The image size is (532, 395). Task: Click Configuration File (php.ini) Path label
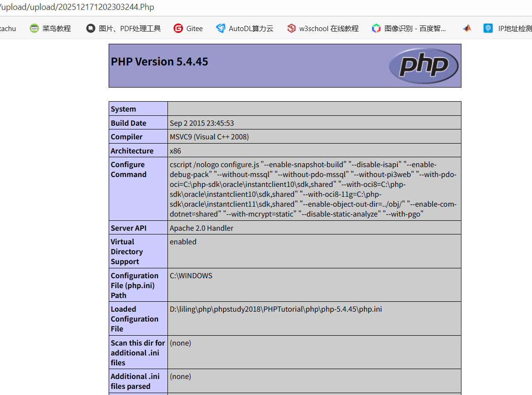135,285
